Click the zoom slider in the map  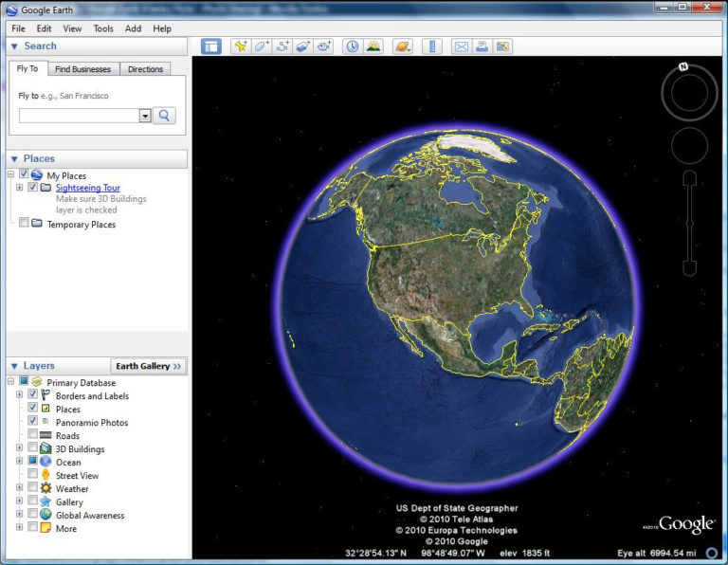pos(689,224)
